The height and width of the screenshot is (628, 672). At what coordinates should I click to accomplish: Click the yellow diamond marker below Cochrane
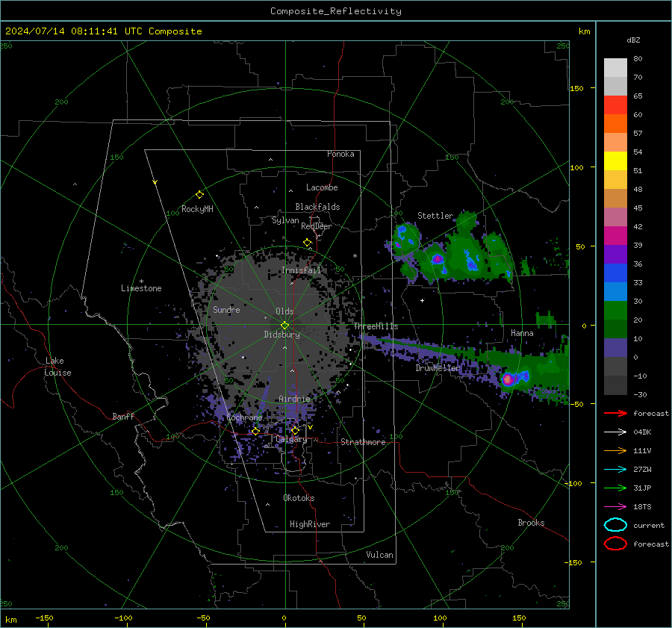pos(256,432)
